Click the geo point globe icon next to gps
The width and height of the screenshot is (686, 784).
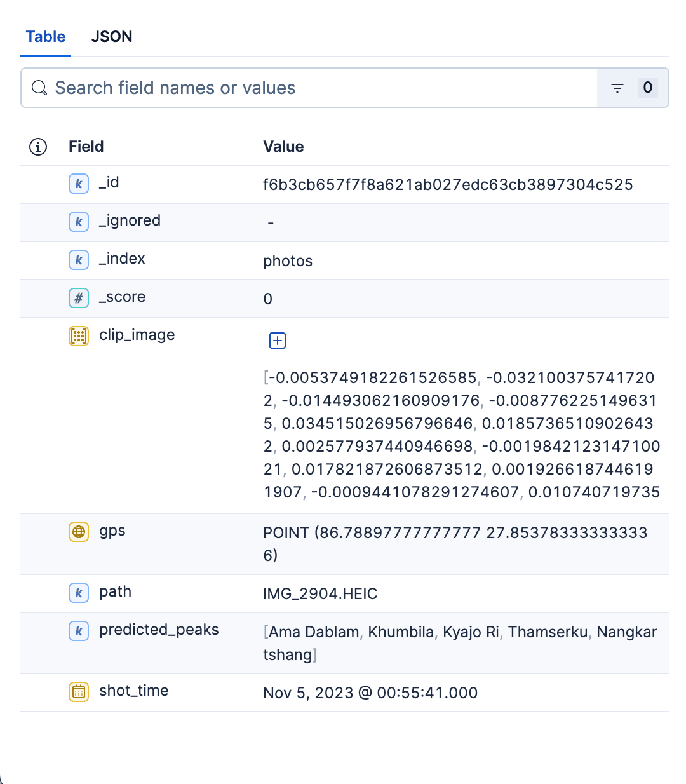[78, 532]
